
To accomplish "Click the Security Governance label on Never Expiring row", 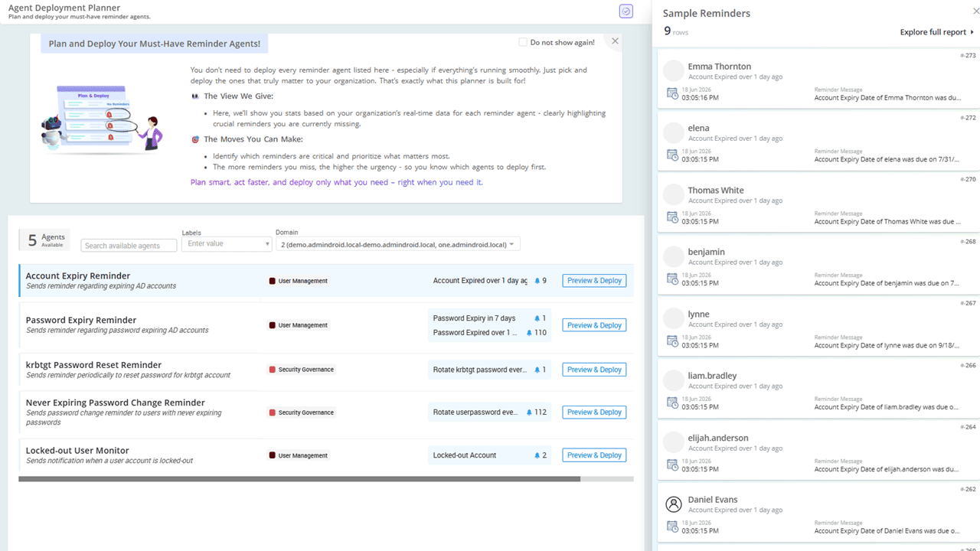I will [302, 412].
